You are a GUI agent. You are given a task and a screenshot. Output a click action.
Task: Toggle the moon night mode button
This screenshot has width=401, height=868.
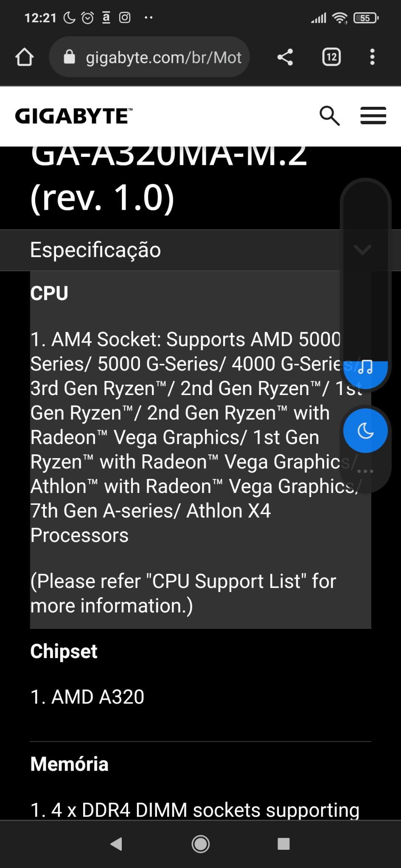(365, 431)
